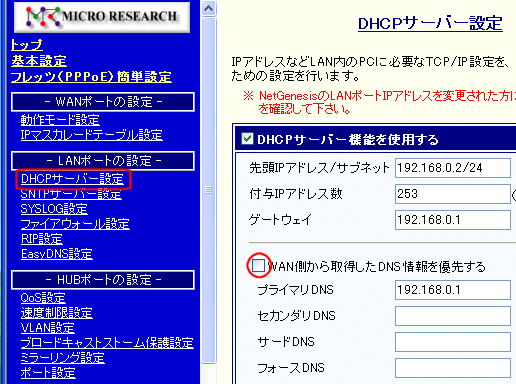The height and width of the screenshot is (384, 516).
Task: Open SNTPサーバー設定 page
Action: [x=71, y=194]
